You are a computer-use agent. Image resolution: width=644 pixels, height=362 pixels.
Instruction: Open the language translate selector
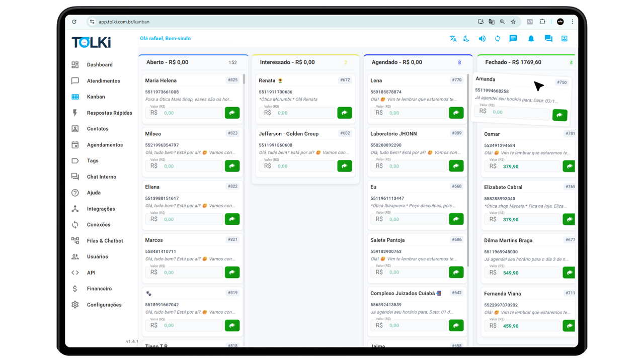(453, 39)
